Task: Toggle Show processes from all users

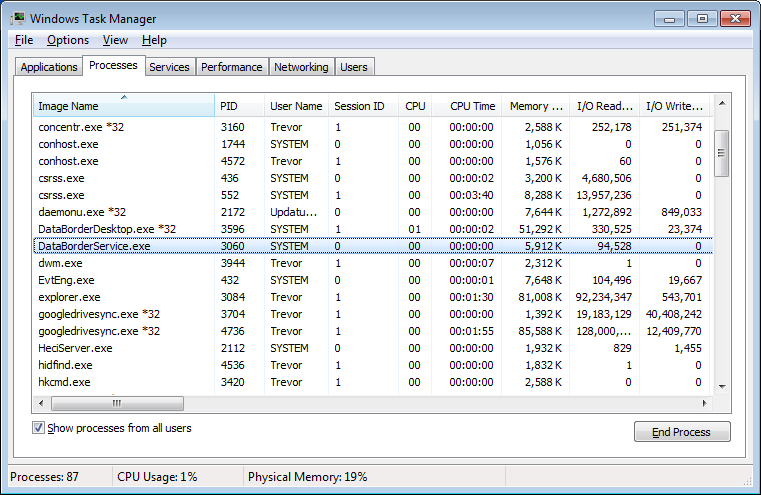Action: point(39,428)
